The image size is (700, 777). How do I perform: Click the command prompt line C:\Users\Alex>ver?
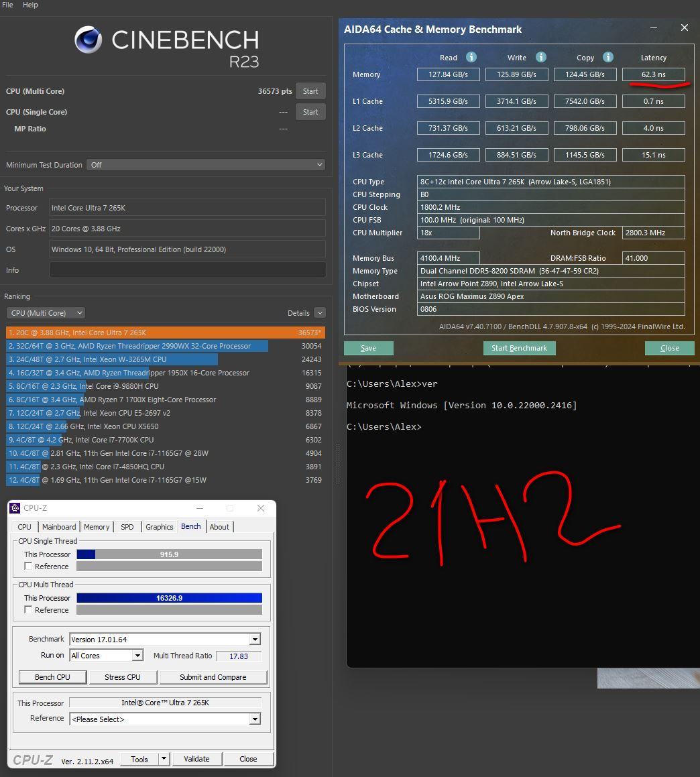[x=392, y=383]
